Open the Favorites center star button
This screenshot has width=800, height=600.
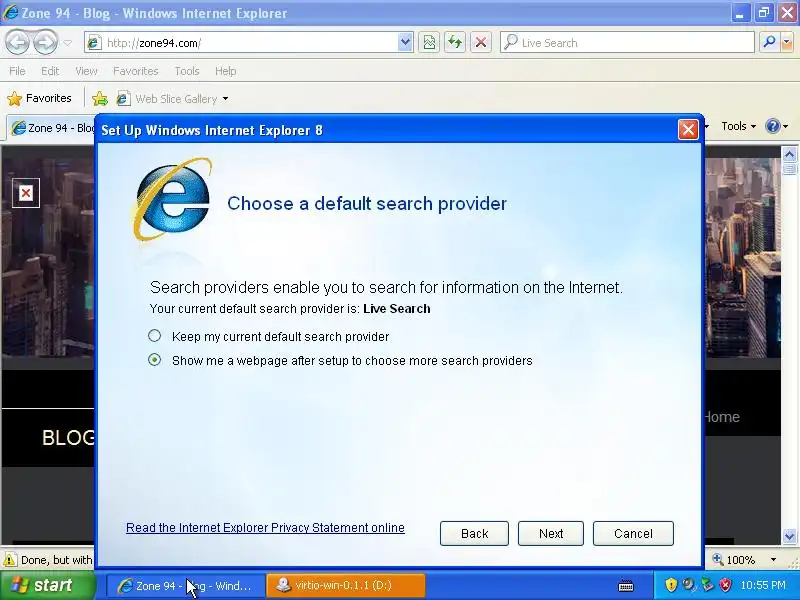point(40,98)
